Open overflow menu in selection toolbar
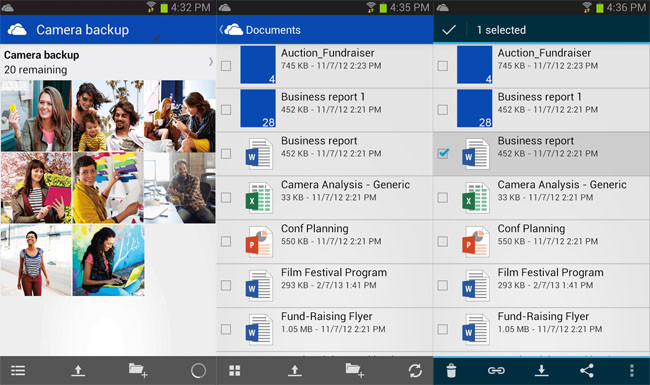The image size is (650, 385). (x=632, y=370)
